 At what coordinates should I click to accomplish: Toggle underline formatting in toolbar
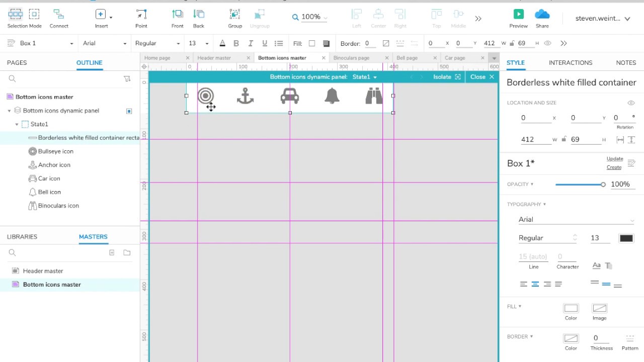click(x=265, y=43)
